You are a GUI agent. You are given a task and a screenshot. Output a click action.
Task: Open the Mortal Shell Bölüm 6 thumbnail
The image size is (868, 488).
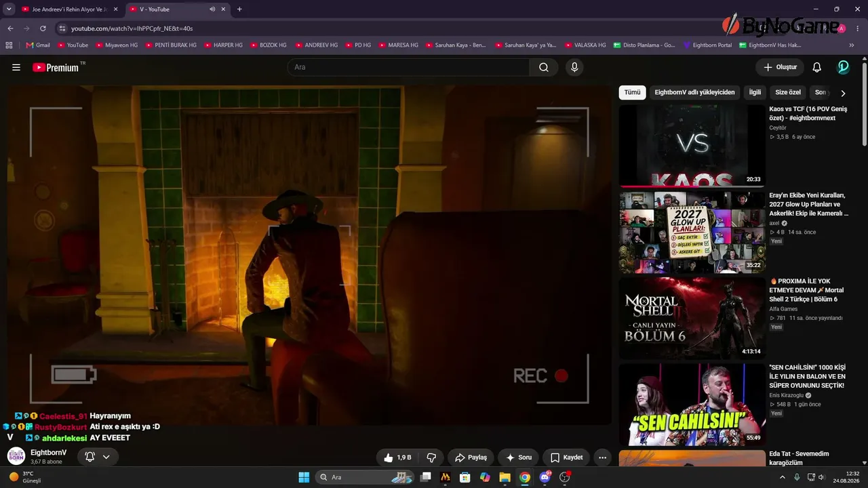coord(692,318)
